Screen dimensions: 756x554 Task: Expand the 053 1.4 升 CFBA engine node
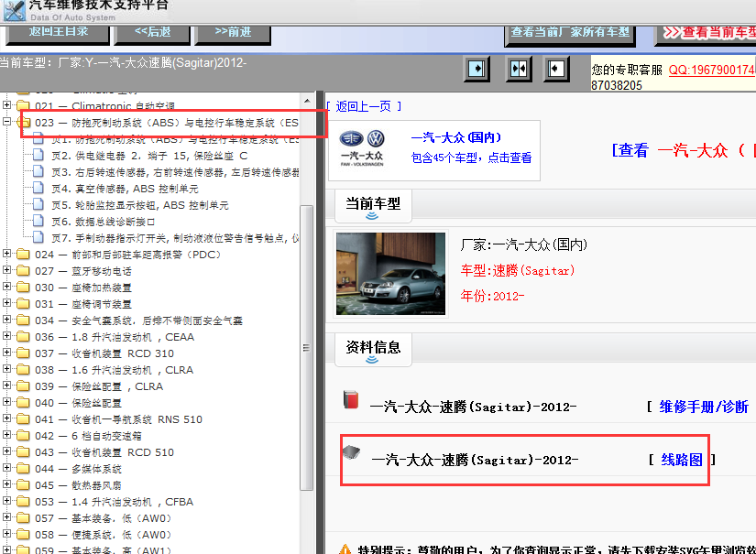6,501
